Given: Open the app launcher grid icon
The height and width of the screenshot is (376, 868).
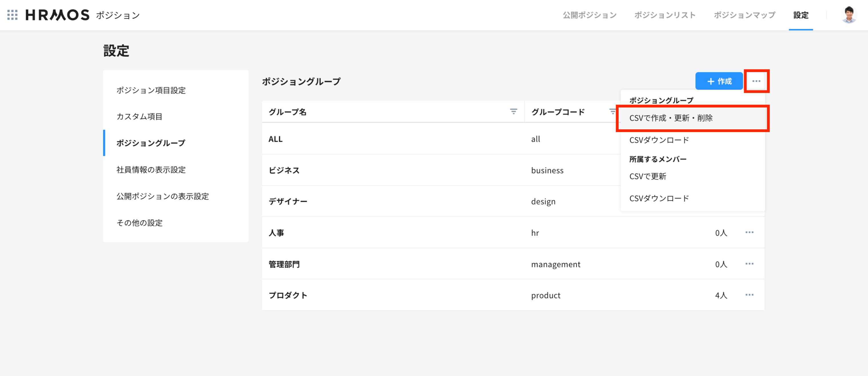Looking at the screenshot, I should click(13, 15).
